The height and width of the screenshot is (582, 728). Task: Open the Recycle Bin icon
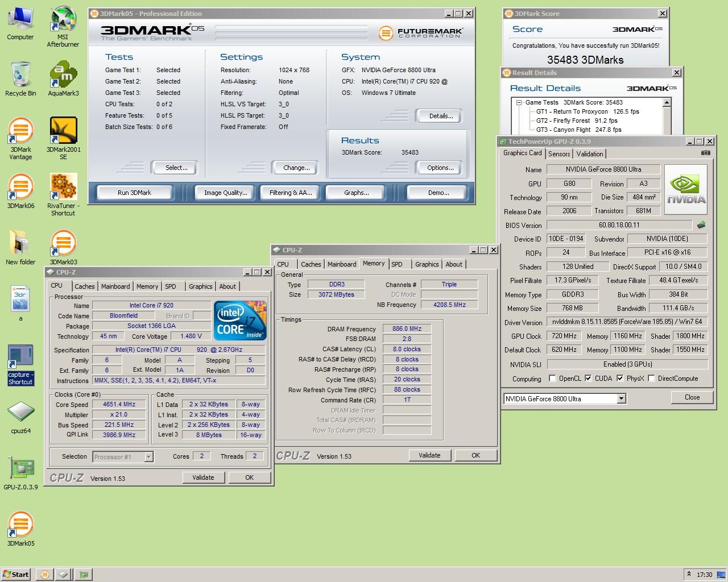coord(20,79)
